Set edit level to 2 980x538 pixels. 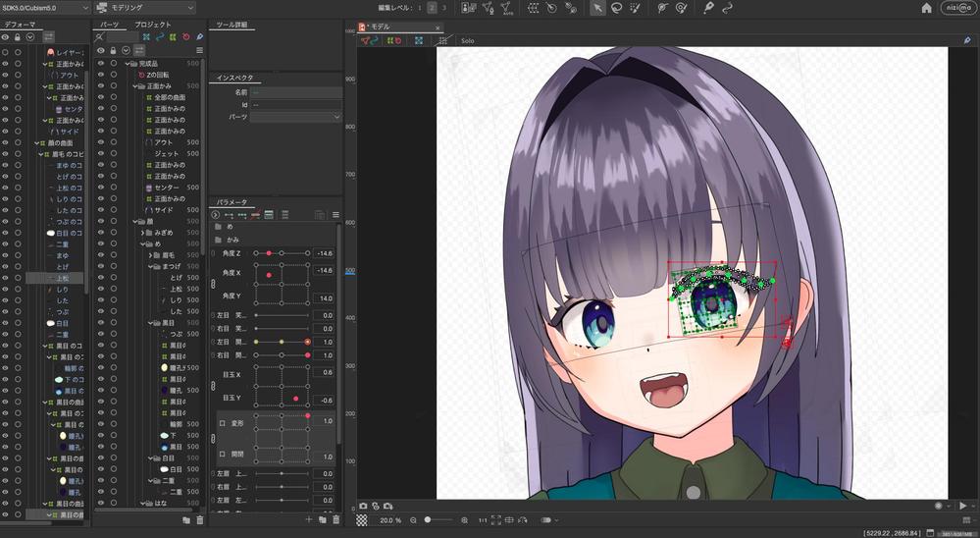(432, 8)
